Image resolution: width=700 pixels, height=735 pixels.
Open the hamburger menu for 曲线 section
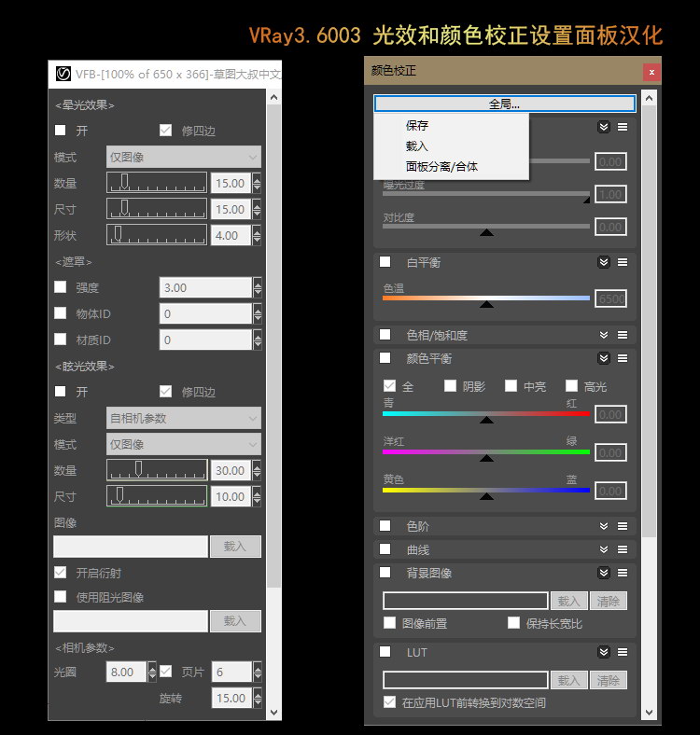pos(623,548)
